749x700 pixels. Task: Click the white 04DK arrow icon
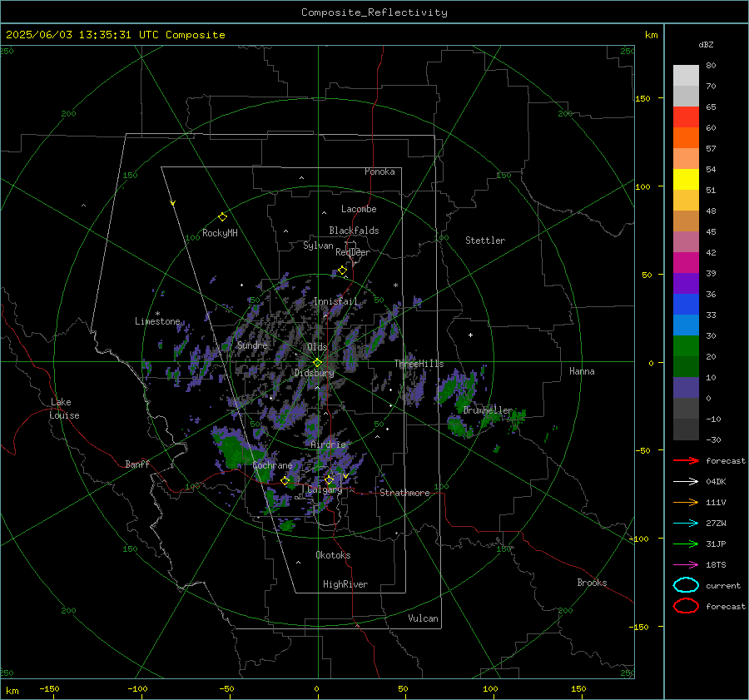tap(686, 481)
